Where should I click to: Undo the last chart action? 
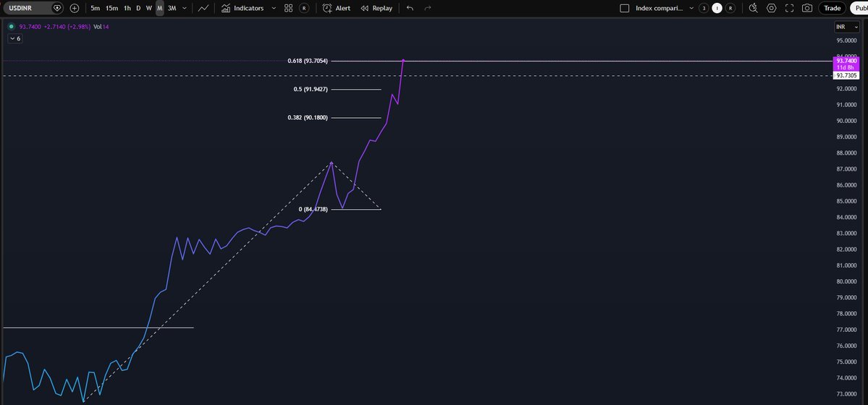[410, 8]
